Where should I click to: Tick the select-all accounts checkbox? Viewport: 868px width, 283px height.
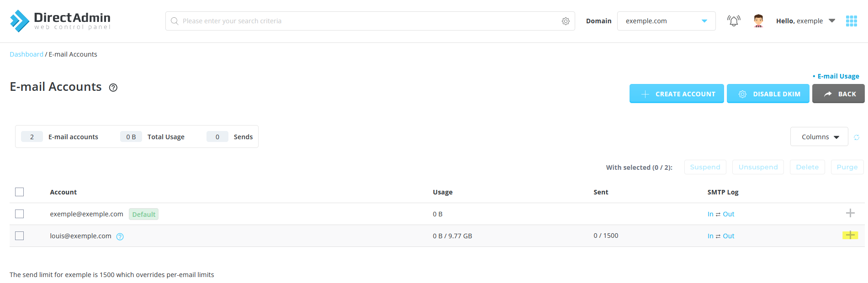[19, 192]
